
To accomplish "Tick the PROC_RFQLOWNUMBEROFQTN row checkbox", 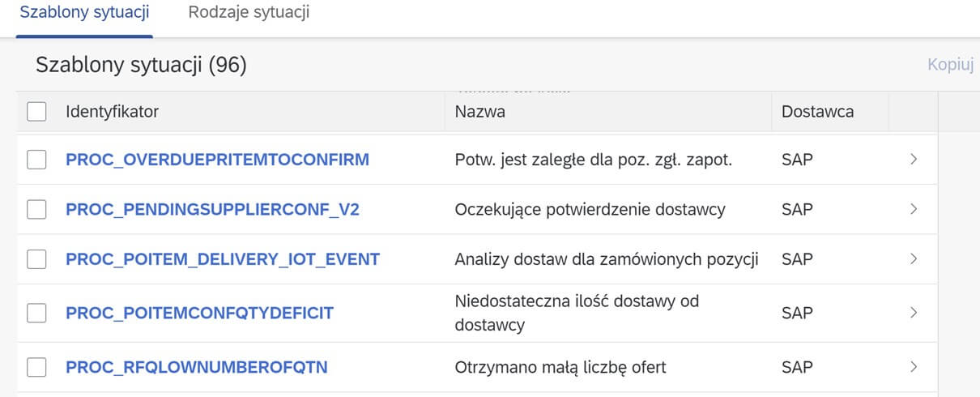I will tap(36, 367).
